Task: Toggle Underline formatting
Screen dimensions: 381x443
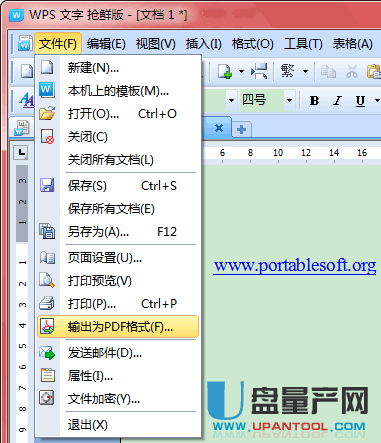Action: tap(360, 100)
